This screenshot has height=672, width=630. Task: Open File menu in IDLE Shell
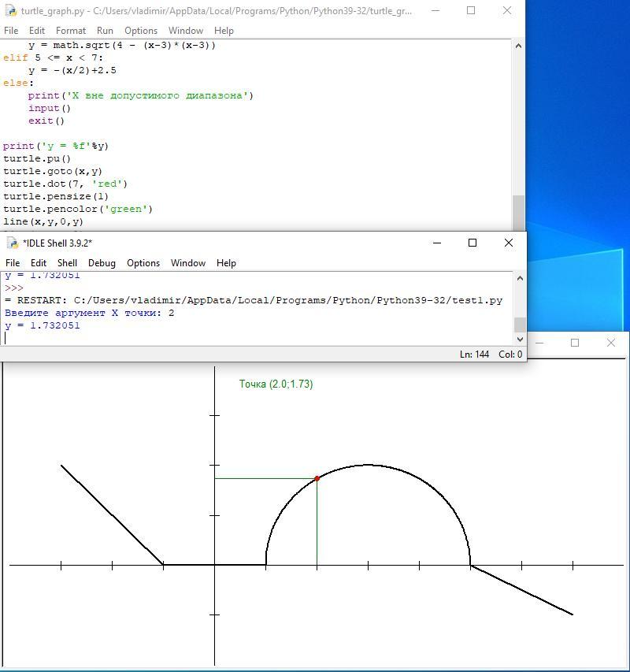pos(13,262)
